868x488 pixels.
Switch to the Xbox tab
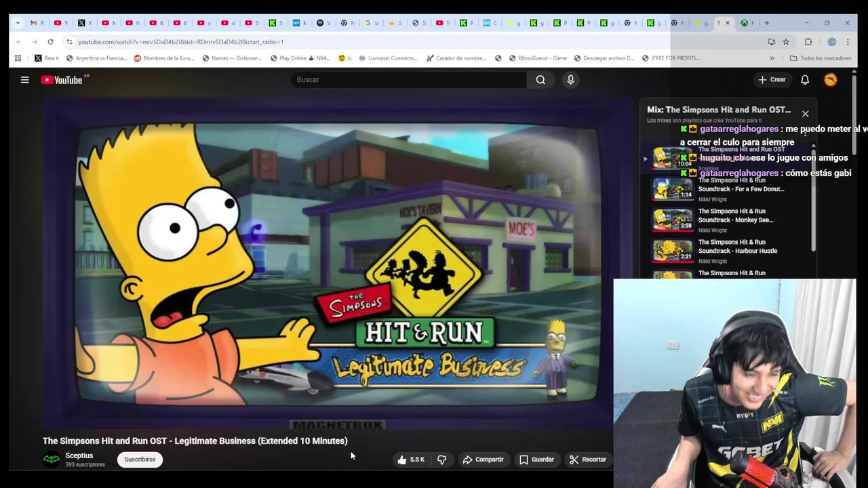(748, 23)
